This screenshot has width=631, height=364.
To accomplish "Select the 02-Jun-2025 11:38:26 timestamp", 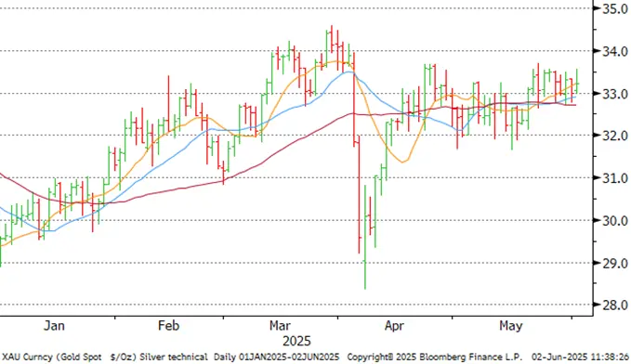I will click(580, 357).
